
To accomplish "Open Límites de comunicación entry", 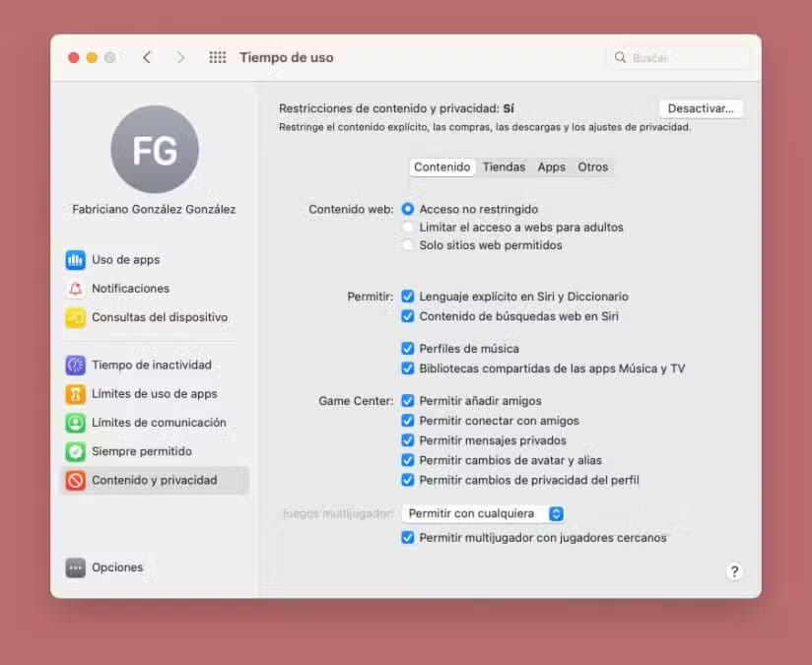I will point(155,423).
